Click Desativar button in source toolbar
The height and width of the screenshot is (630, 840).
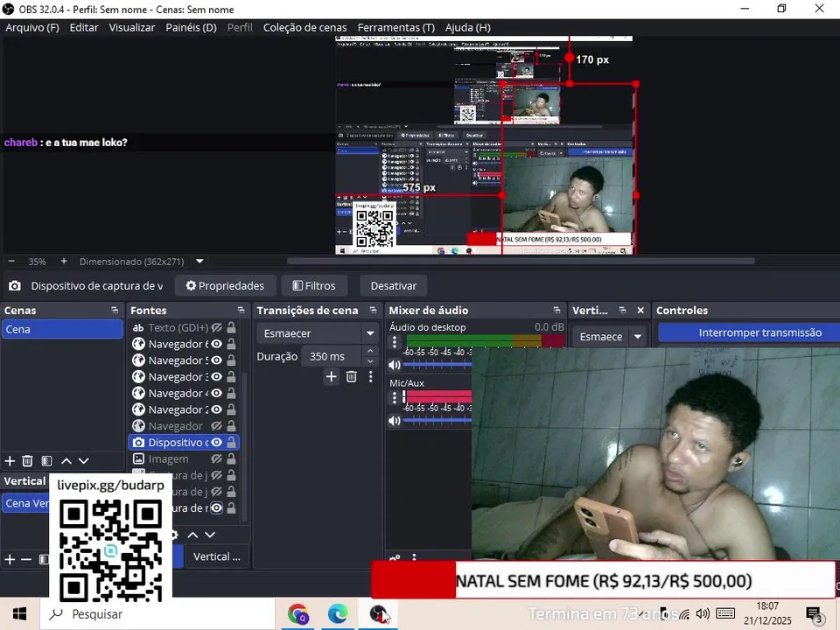(394, 285)
